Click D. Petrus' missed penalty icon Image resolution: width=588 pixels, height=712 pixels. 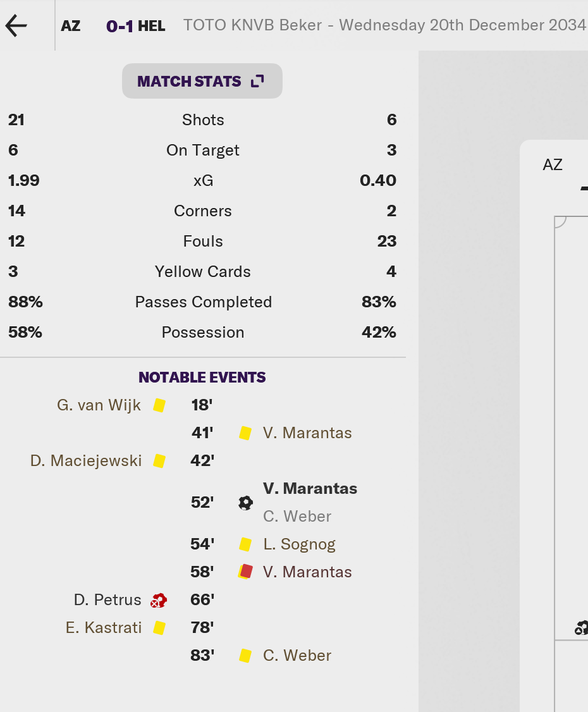(x=159, y=600)
